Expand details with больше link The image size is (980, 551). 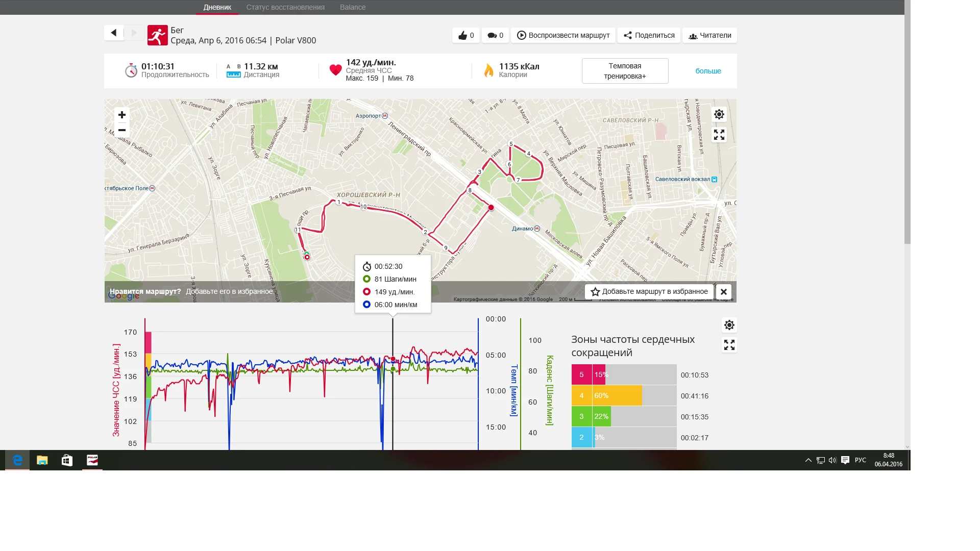click(x=708, y=71)
